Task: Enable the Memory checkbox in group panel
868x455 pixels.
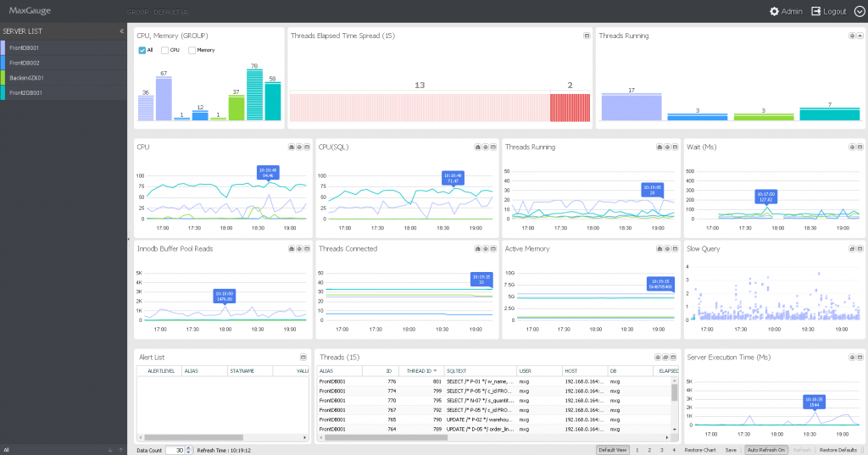Action: [x=192, y=50]
